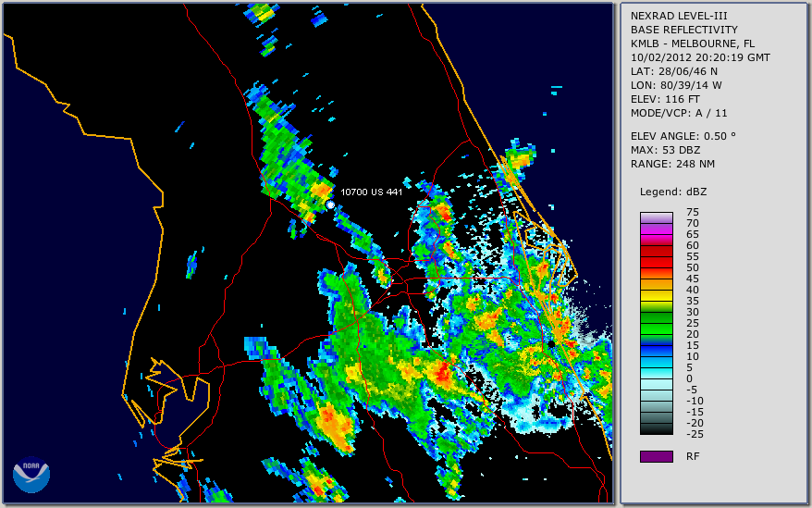This screenshot has height=508, width=812.
Task: Click the '50' legend value
Action: pyautogui.click(x=693, y=267)
